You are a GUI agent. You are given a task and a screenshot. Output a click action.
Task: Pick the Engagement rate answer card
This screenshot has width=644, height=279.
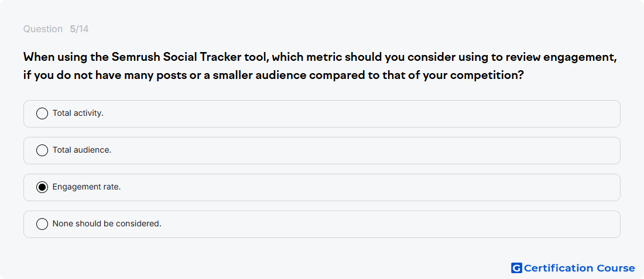click(x=321, y=188)
